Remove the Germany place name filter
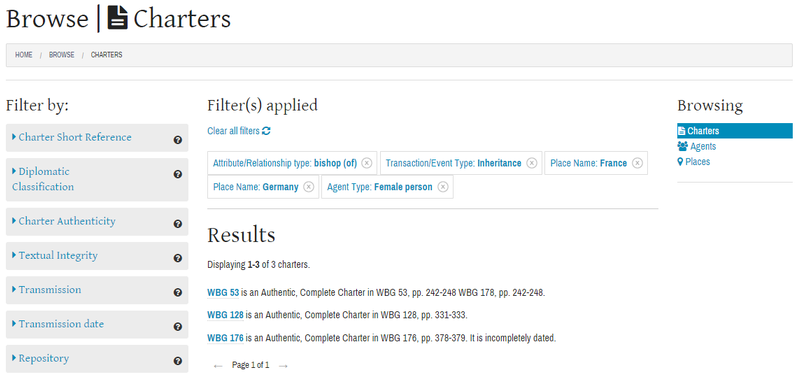Image resolution: width=800 pixels, height=377 pixels. click(x=308, y=187)
